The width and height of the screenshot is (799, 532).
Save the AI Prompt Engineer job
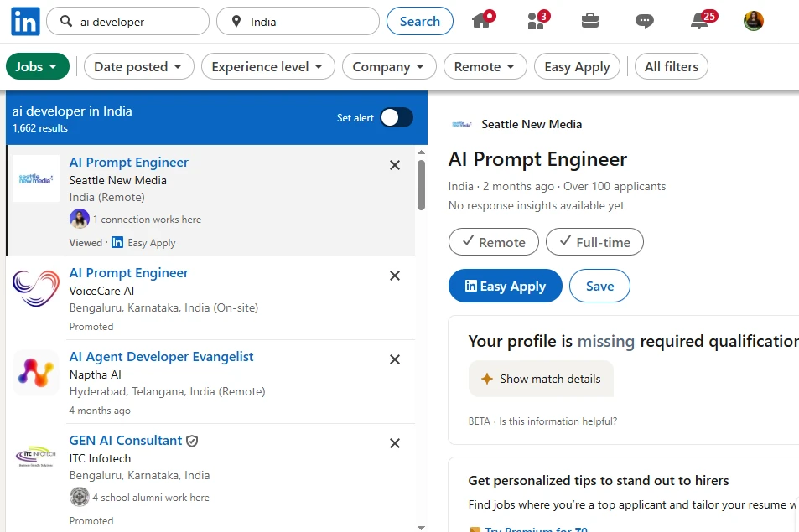(599, 286)
